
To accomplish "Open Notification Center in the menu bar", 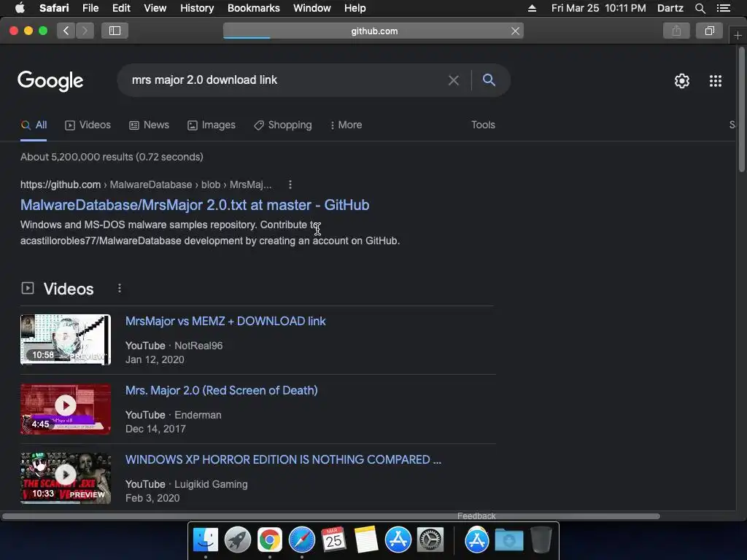I will click(724, 8).
